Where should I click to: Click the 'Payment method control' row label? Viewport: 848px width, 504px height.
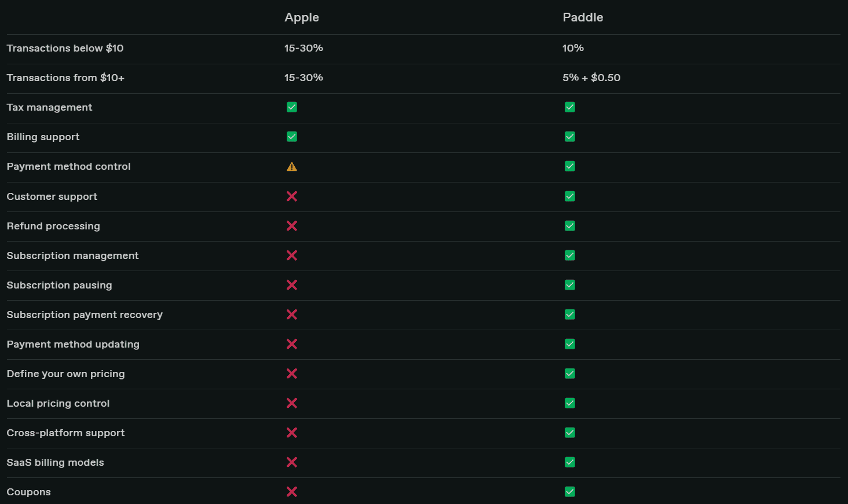click(68, 166)
